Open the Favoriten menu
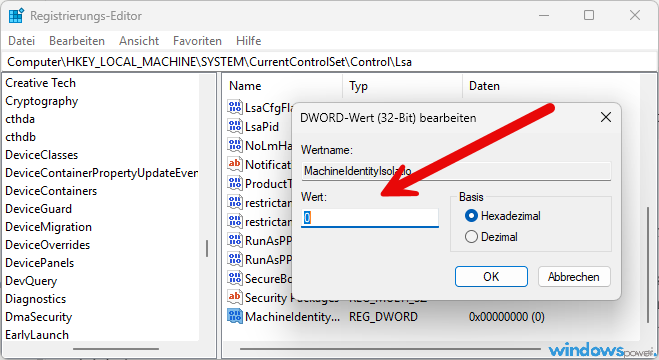The height and width of the screenshot is (360, 659). (197, 41)
